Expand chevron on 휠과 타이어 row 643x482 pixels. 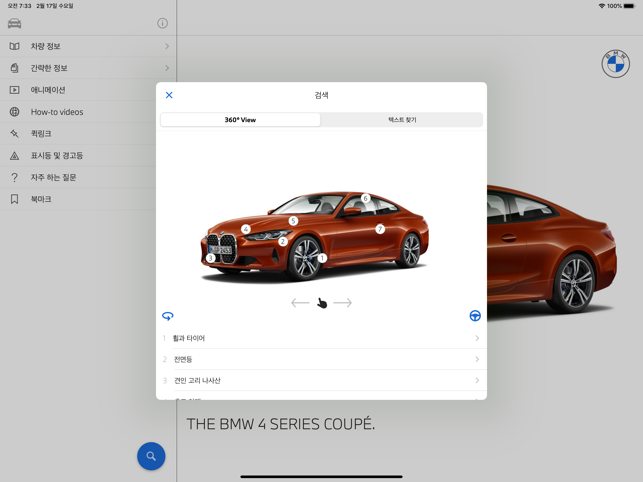click(x=477, y=338)
